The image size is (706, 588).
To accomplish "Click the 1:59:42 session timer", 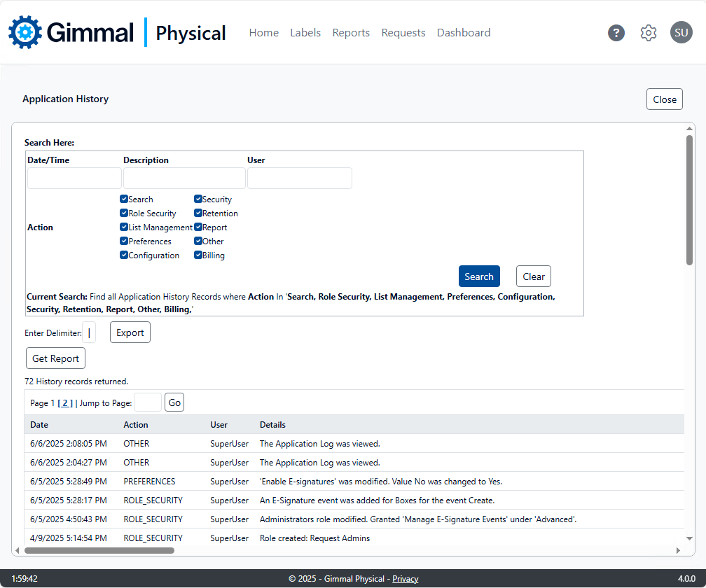I will click(25, 579).
